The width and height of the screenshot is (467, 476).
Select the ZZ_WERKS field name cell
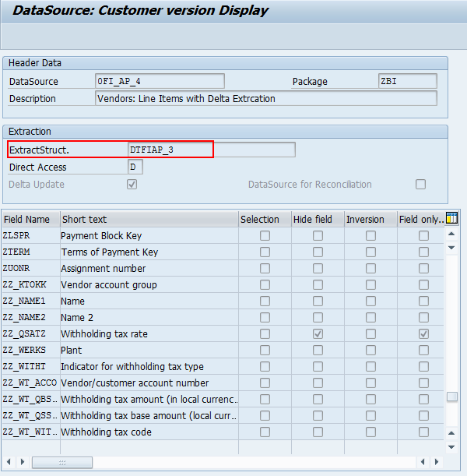30,351
